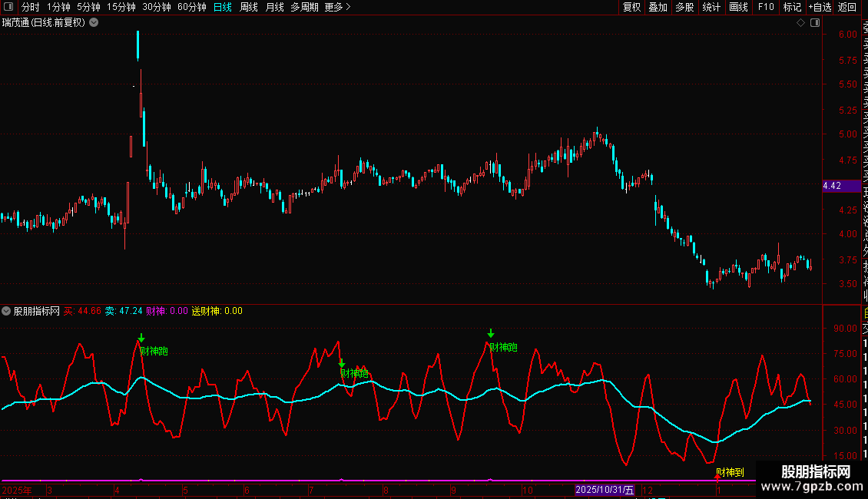Select the 5分钟 period tab
This screenshot has height=499, width=868.
pyautogui.click(x=88, y=7)
